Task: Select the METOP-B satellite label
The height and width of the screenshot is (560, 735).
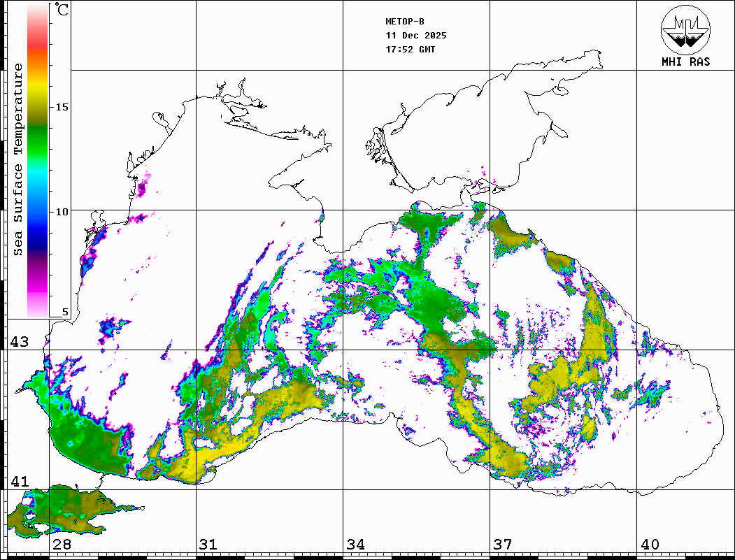Action: click(405, 22)
